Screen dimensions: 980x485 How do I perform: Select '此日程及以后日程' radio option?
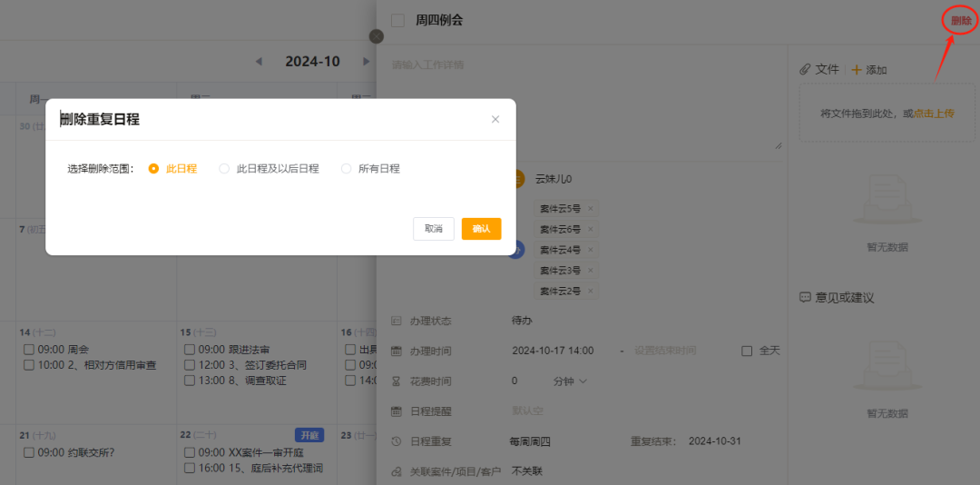point(224,168)
